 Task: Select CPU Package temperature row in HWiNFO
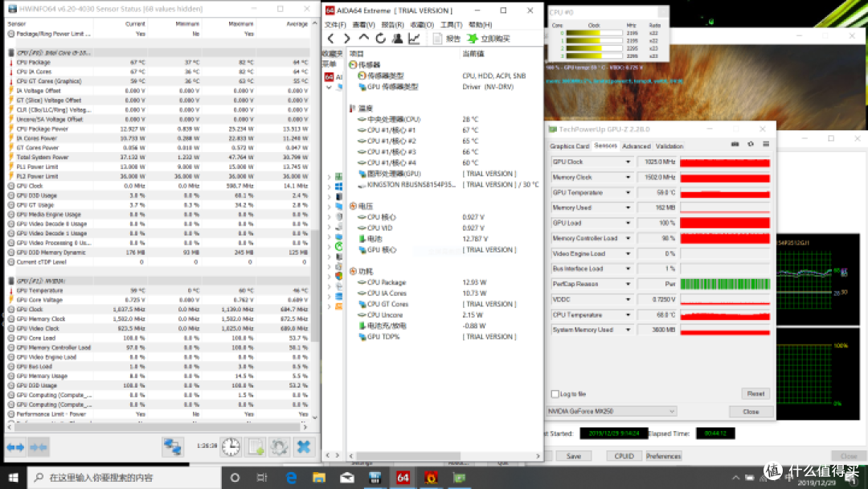tap(158, 63)
